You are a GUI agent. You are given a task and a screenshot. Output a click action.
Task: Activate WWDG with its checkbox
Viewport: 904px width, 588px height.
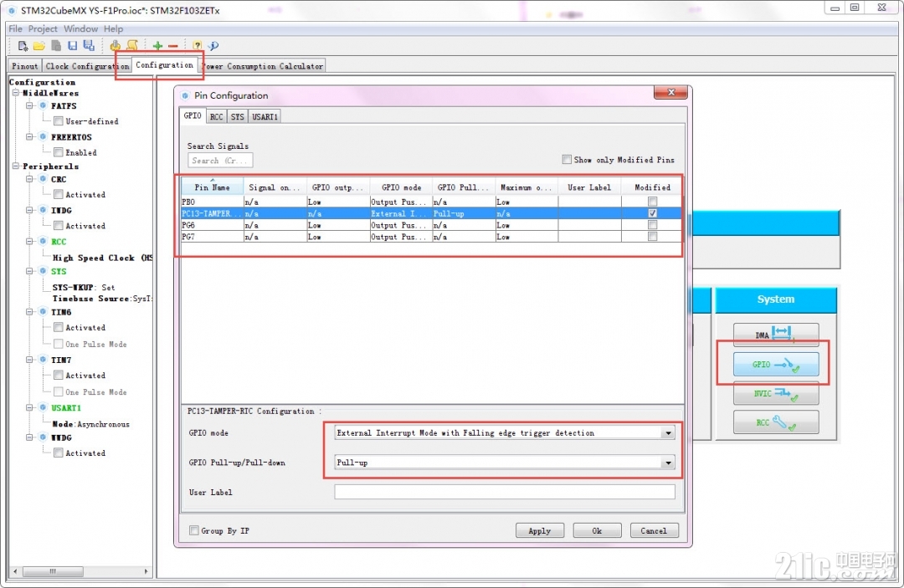[59, 453]
